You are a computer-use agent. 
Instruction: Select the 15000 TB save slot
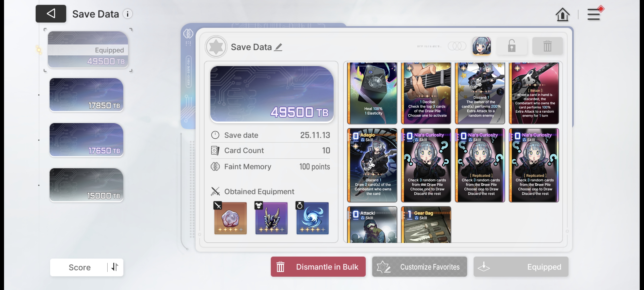click(86, 185)
